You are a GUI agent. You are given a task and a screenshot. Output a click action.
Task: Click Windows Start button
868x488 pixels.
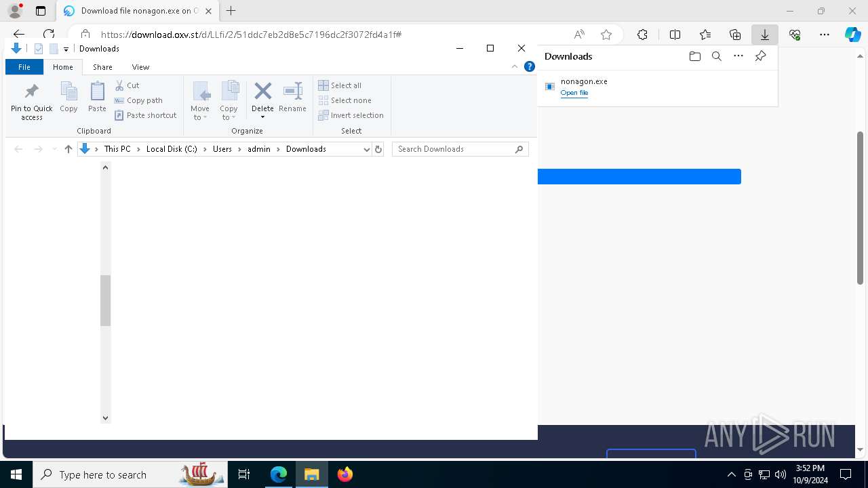tap(16, 474)
